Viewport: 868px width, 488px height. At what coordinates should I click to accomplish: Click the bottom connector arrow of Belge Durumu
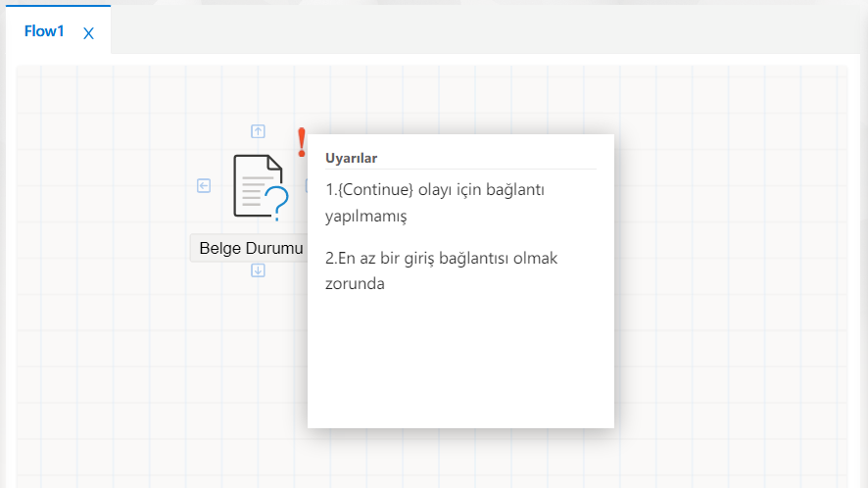click(x=258, y=270)
